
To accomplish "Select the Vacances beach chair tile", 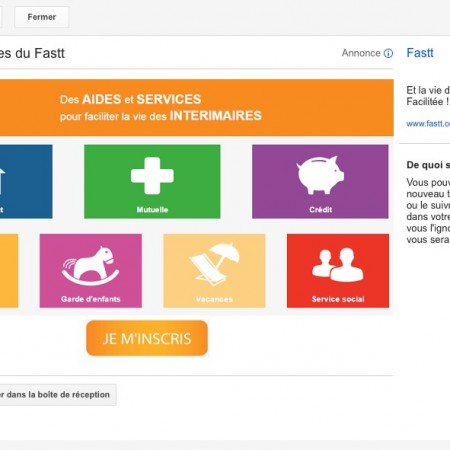I will (214, 271).
